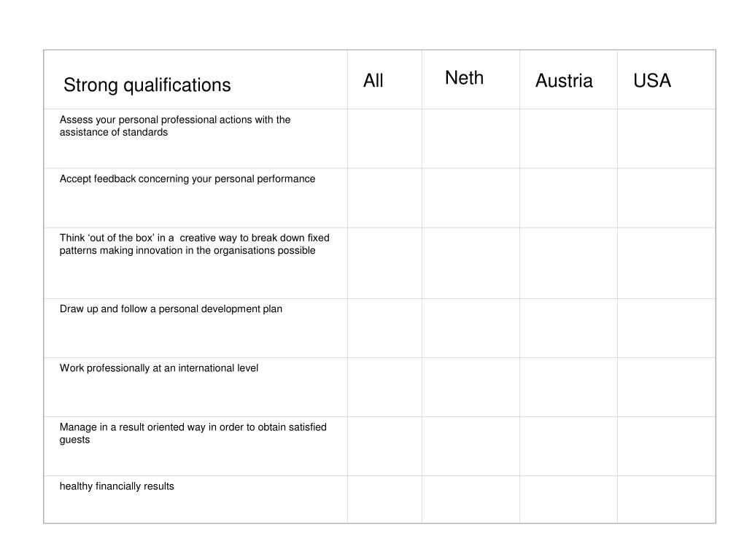
Task: Click the 'Strong qualifications' header cell
Action: pyautogui.click(x=196, y=79)
